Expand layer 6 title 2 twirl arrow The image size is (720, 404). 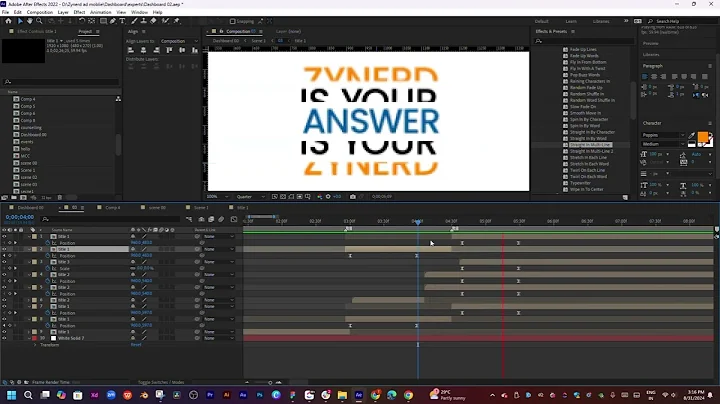tap(29, 300)
